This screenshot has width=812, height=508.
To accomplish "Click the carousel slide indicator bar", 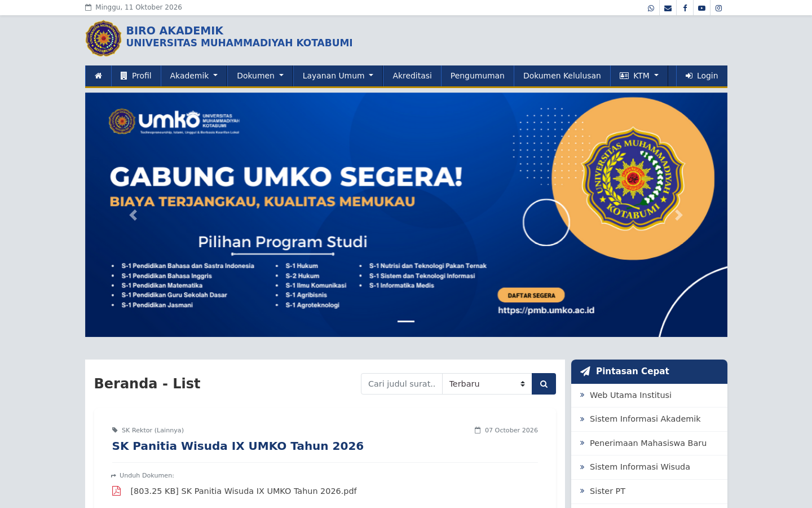I will click(x=406, y=321).
